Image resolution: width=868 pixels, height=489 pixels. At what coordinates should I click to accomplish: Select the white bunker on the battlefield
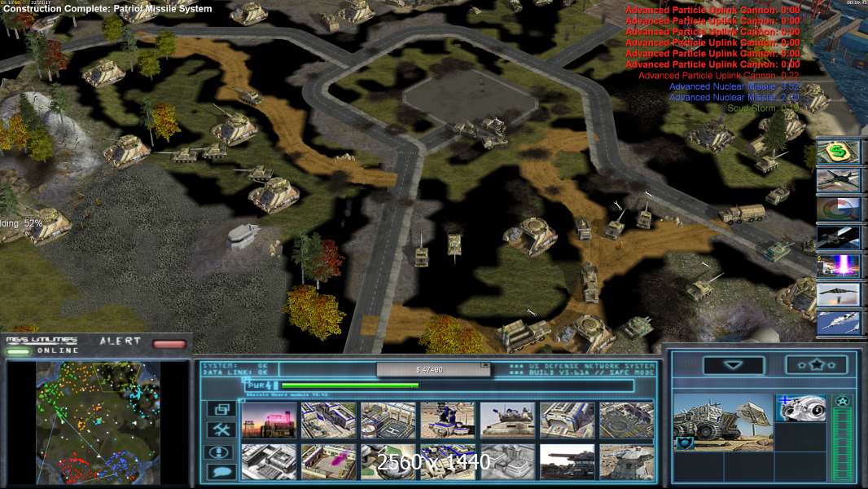(243, 236)
